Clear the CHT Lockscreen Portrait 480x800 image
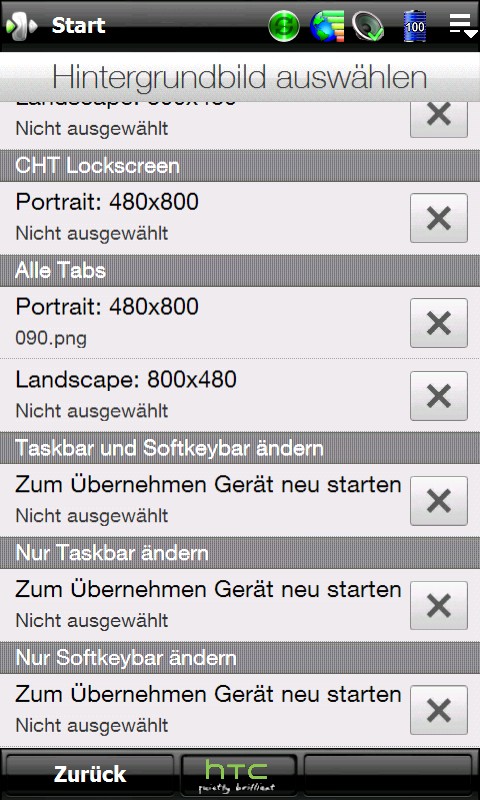The image size is (480, 800). pos(439,218)
